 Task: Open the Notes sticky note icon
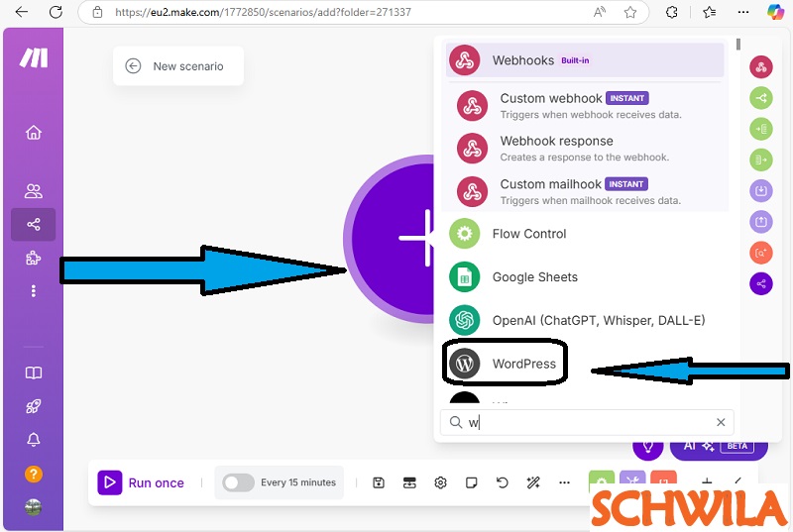point(472,483)
